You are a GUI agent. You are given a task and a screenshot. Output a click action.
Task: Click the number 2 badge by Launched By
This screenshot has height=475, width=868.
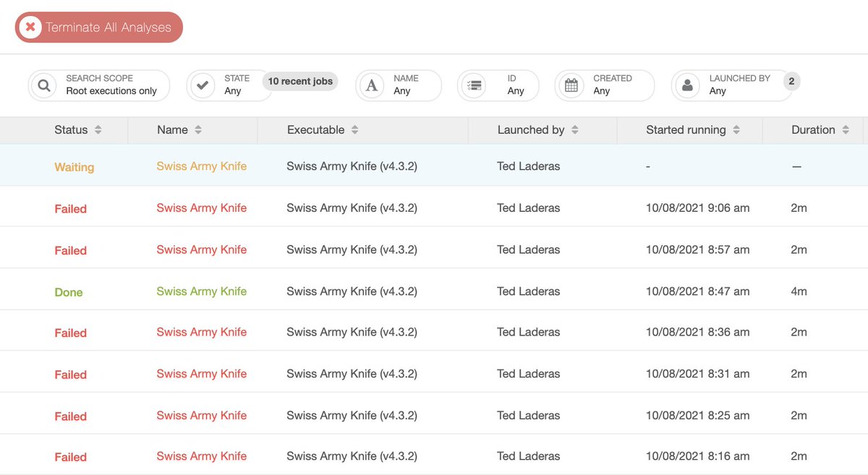tap(791, 81)
